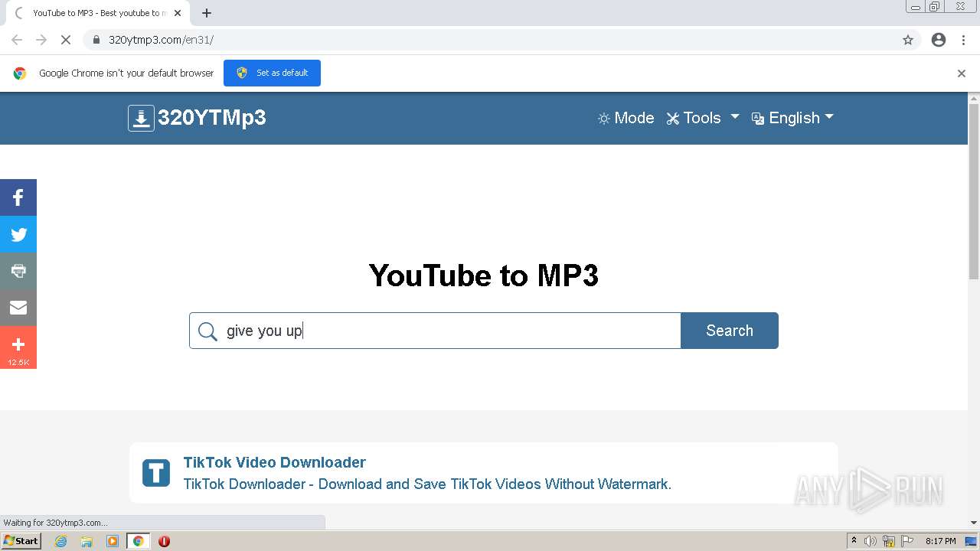Go back to previous page
Viewport: 980px width, 551px height.
point(17,40)
